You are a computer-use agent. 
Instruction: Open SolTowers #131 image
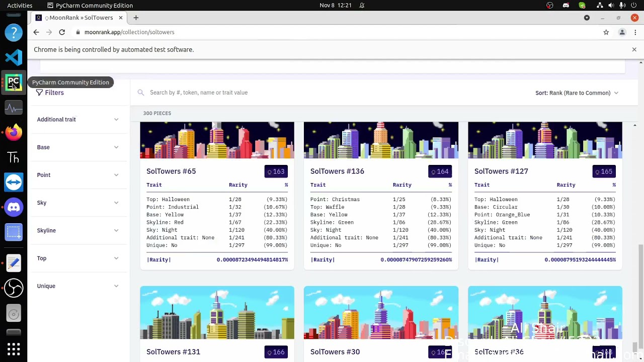(217, 313)
